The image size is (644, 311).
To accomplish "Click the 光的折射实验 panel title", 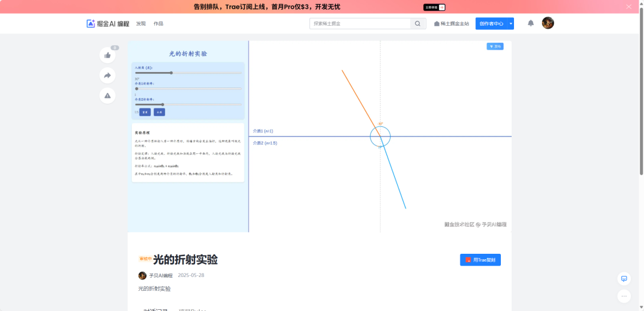I will pos(188,54).
